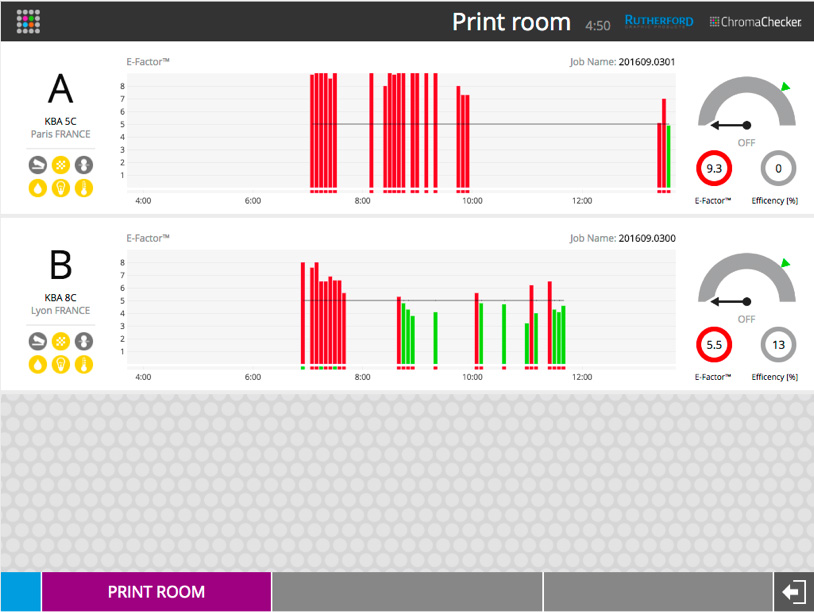Click E-Factor label under press B 5.5 circle
The height and width of the screenshot is (612, 814).
[x=713, y=377]
